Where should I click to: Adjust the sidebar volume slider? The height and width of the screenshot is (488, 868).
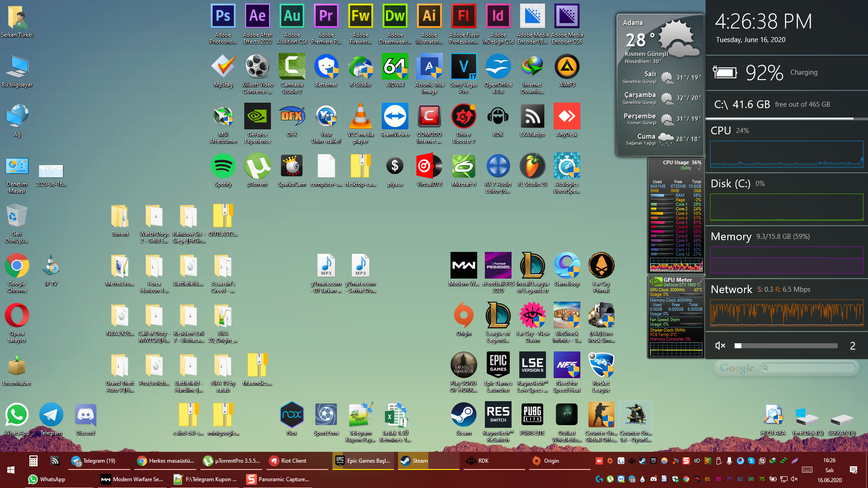click(786, 346)
